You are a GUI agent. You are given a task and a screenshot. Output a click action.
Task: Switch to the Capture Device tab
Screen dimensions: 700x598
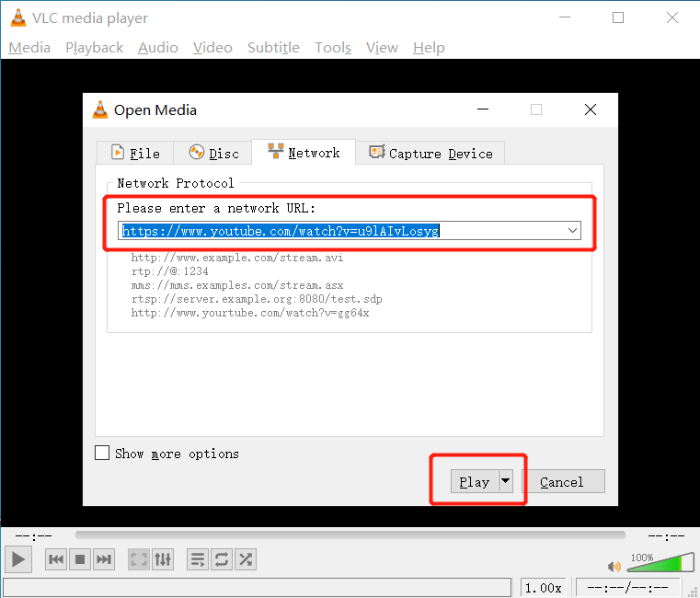click(430, 153)
